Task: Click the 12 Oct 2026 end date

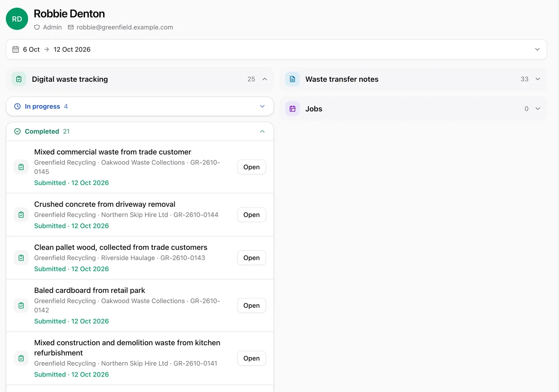Action: pos(72,49)
